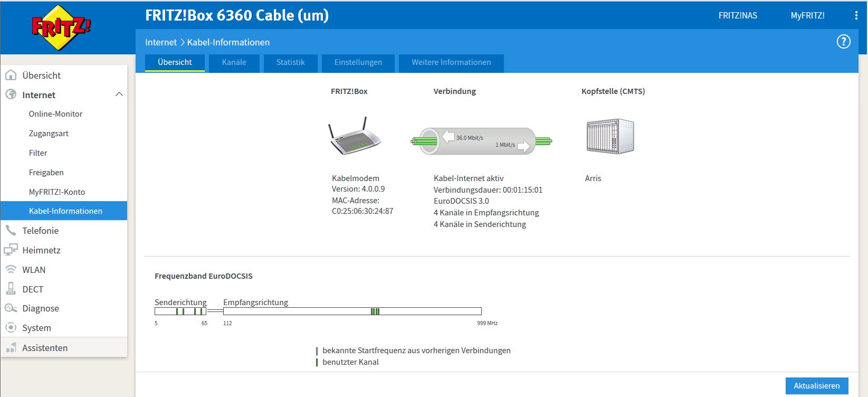Collapse the Internet menu chevron
Viewport: 868px width, 397px height.
(x=119, y=94)
